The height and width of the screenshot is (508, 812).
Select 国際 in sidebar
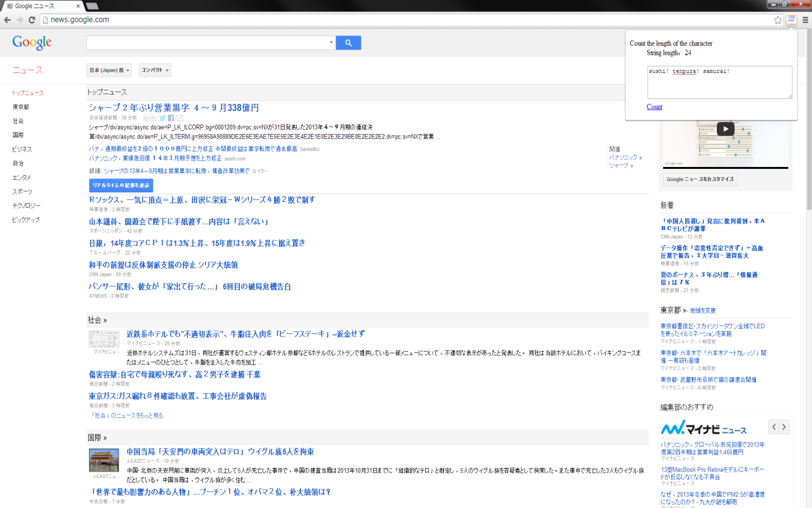[18, 135]
